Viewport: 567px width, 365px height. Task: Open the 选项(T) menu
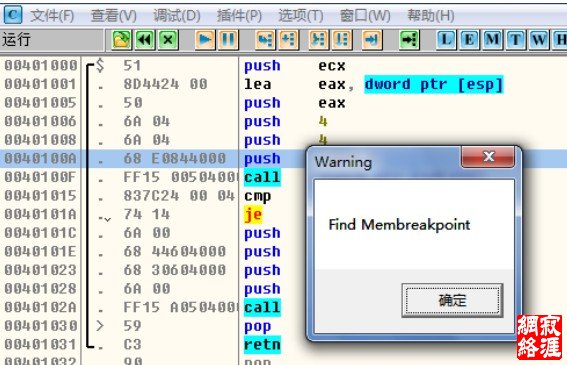point(301,16)
